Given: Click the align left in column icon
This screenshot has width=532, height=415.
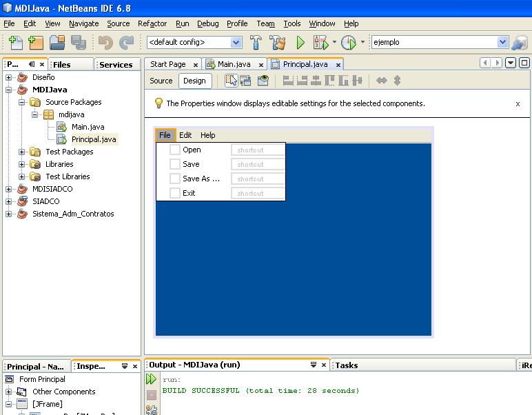Looking at the screenshot, I should pyautogui.click(x=288, y=81).
